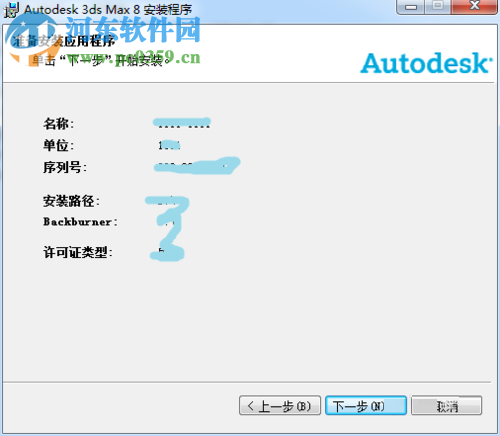Click the 准备安装应用程序 heading
The height and width of the screenshot is (436, 500).
63,41
